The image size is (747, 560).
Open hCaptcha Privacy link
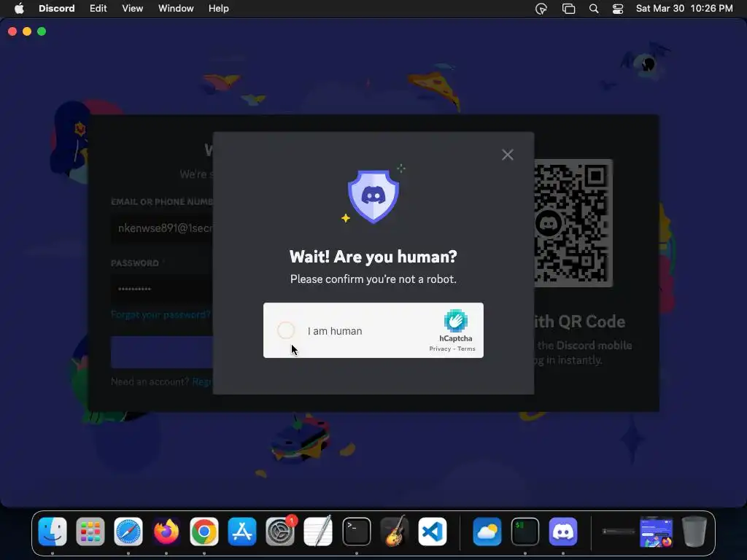[440, 349]
